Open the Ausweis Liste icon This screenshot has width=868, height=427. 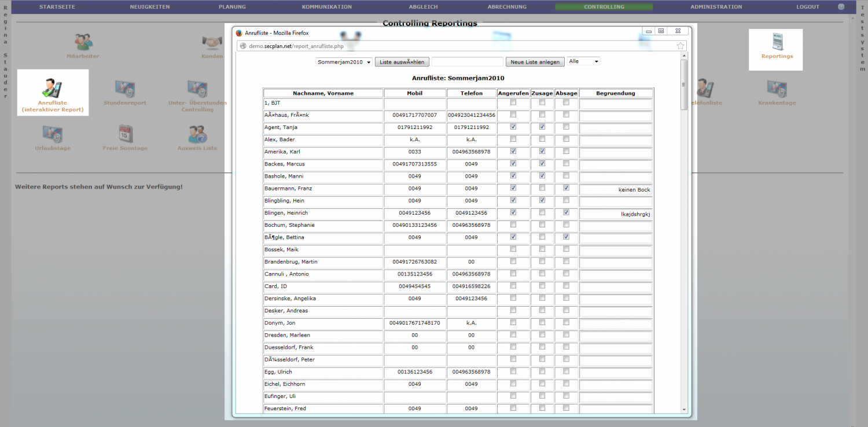[197, 134]
